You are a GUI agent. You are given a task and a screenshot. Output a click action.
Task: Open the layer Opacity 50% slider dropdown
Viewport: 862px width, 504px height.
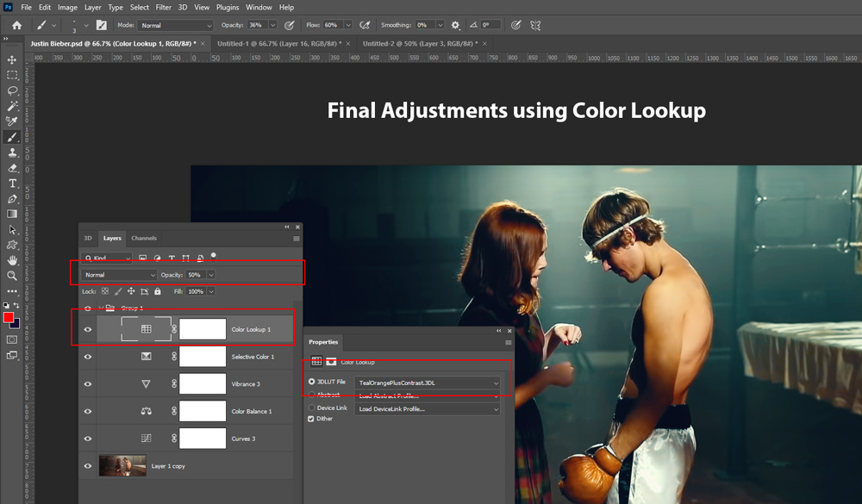(x=211, y=275)
